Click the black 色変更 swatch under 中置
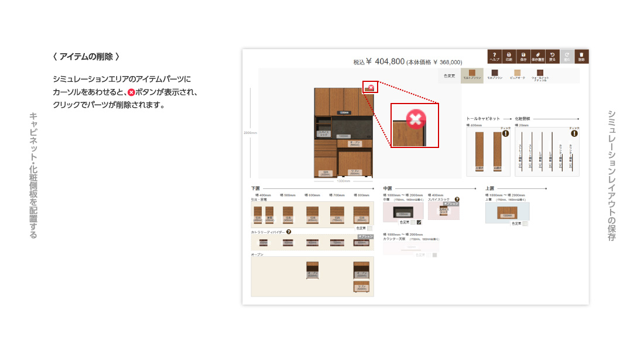This screenshot has height=351, width=644. coord(419,222)
